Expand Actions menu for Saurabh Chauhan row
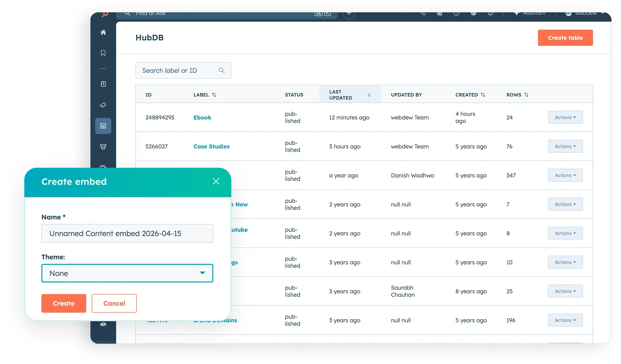The width and height of the screenshot is (621, 364). pos(565,291)
